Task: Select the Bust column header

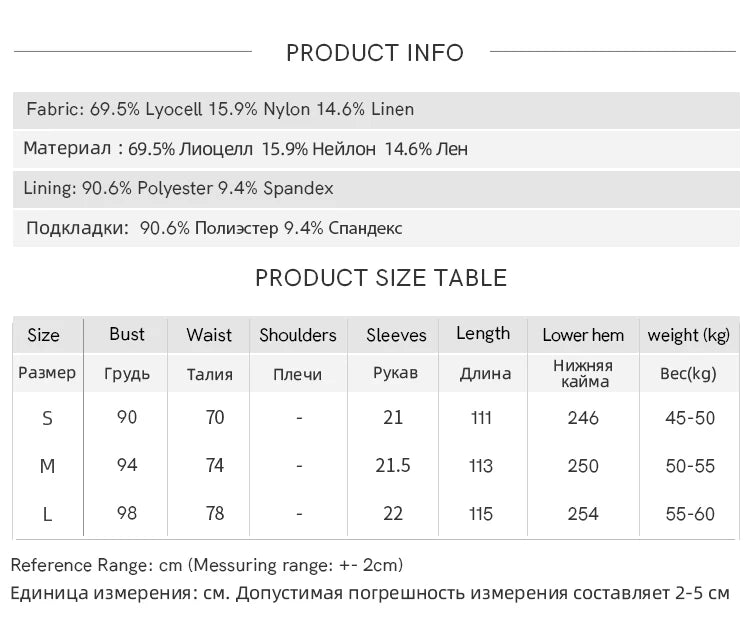Action: (x=127, y=334)
